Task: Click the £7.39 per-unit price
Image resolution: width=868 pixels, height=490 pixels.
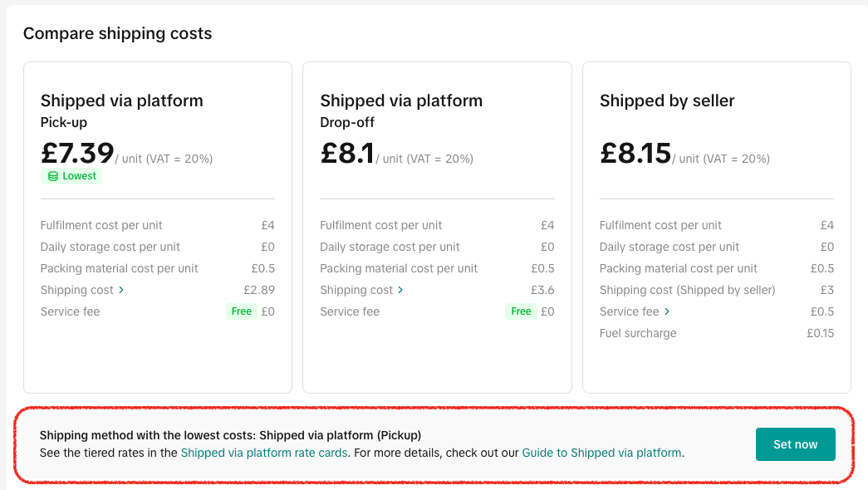Action: coord(77,154)
